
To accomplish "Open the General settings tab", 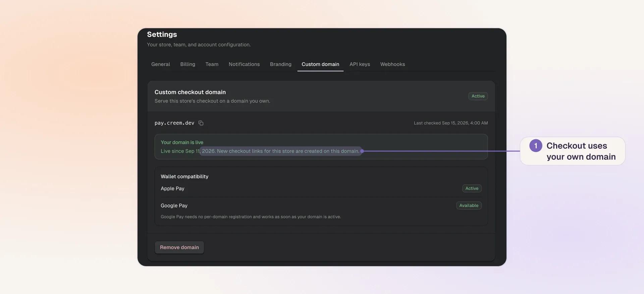I will 161,64.
